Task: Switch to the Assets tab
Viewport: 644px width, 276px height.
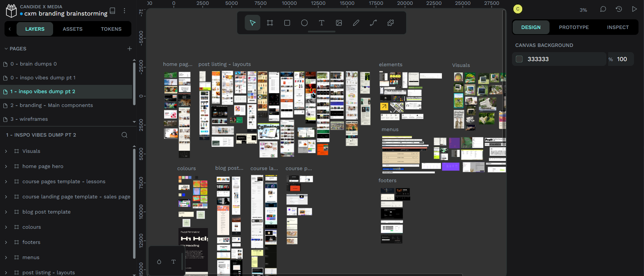Action: pos(72,29)
